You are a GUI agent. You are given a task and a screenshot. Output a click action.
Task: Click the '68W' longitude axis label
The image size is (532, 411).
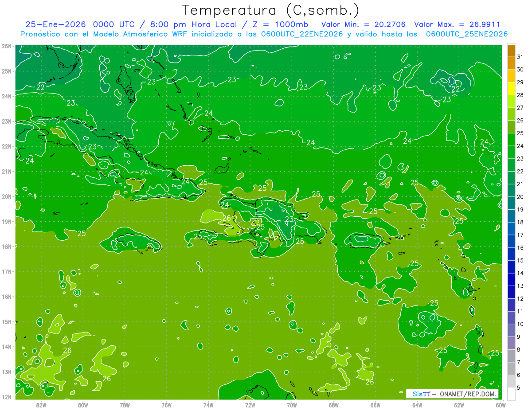coord(334,405)
